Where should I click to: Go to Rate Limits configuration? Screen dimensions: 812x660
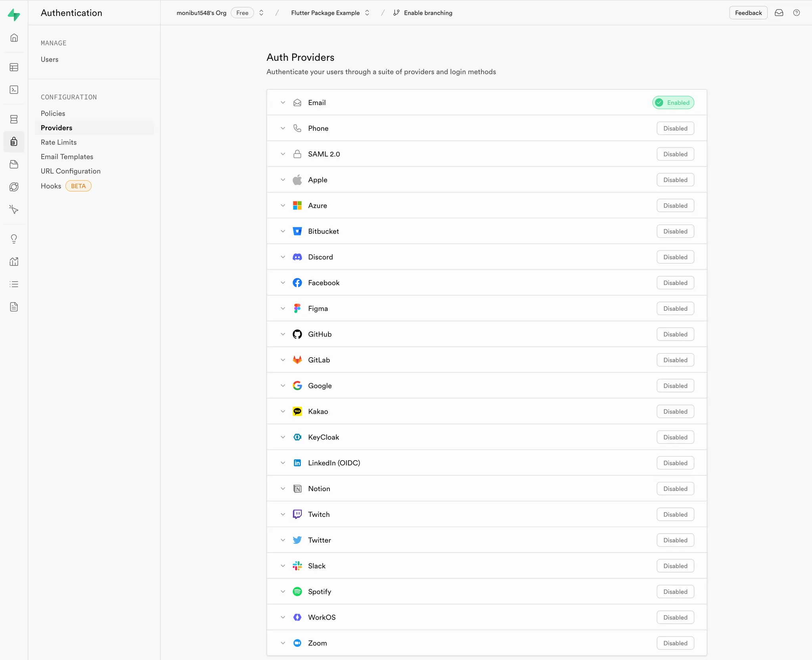pyautogui.click(x=59, y=142)
